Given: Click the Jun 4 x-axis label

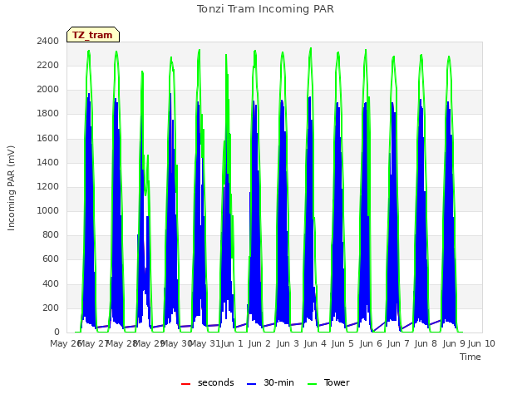Looking at the screenshot, I should (x=315, y=343).
